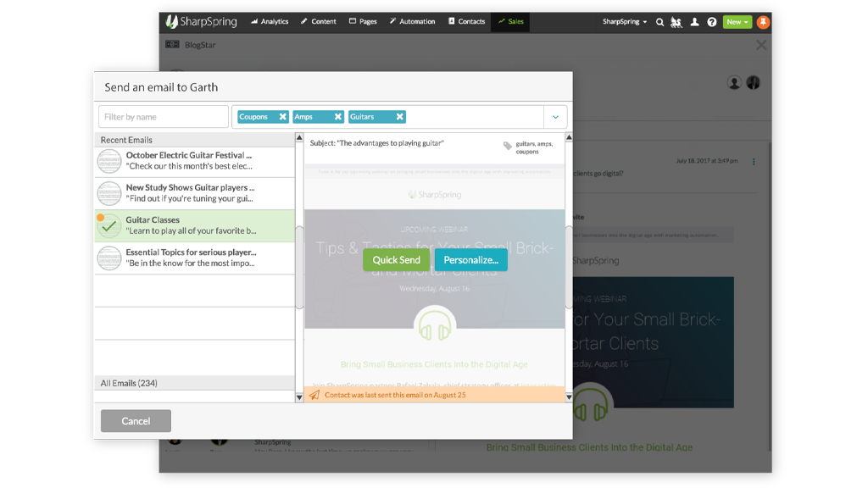Screen dimensions: 868x488
Task: Toggle the October Electric Guitar Festival circle
Action: tap(109, 162)
